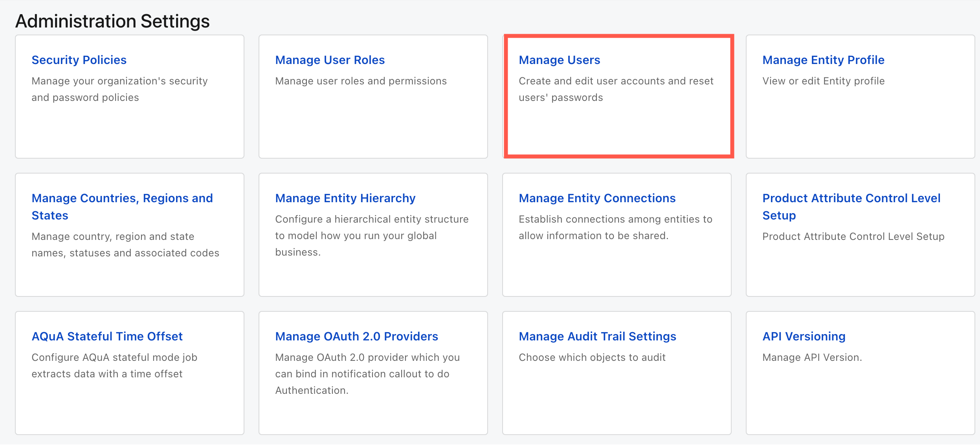Click the 'Choose which objects to audit' text
980x448 pixels.
tap(592, 358)
